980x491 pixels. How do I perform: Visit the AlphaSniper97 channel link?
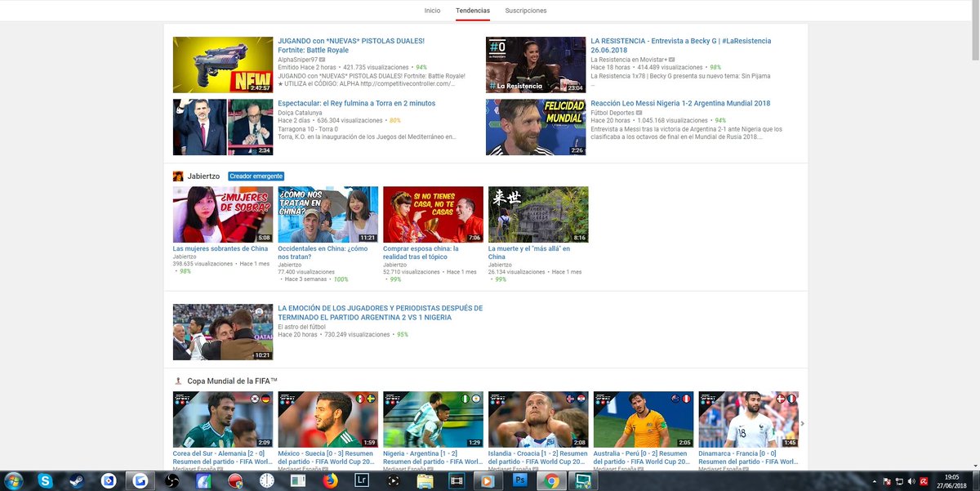point(297,60)
